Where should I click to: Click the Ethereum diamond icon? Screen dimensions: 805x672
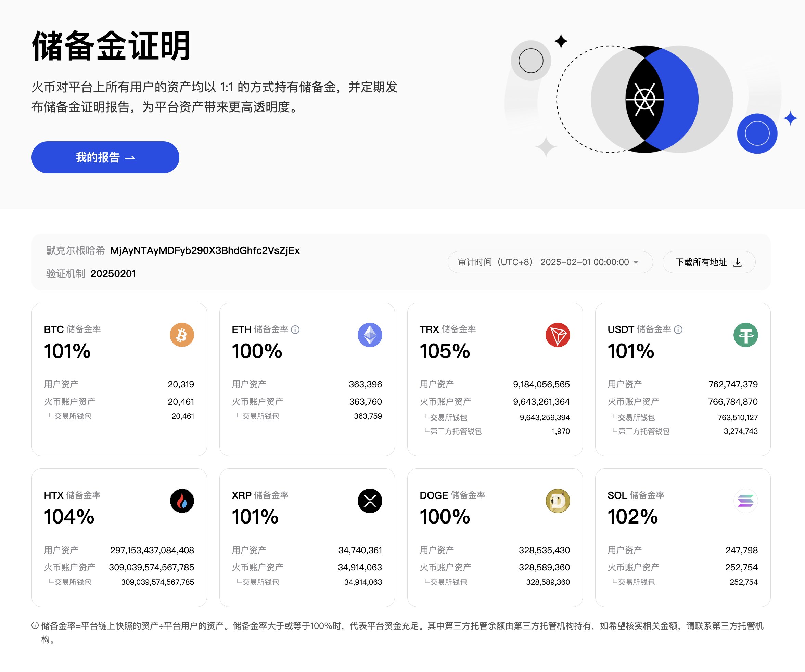click(370, 335)
